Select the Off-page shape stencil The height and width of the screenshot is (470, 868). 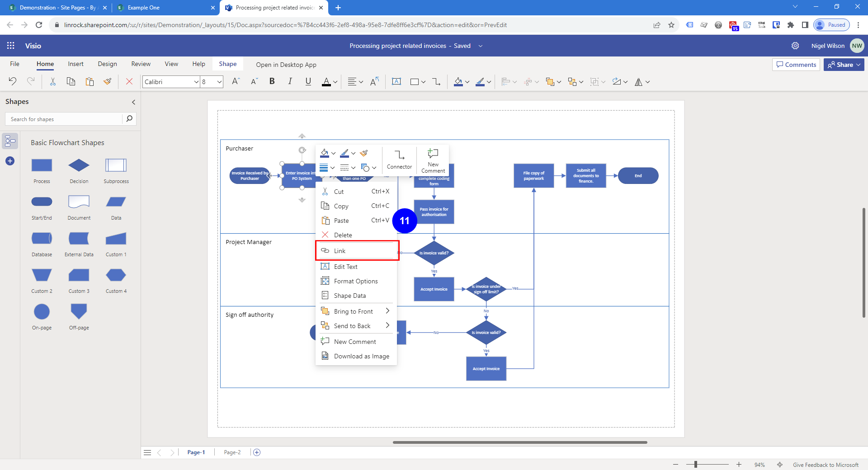click(79, 312)
